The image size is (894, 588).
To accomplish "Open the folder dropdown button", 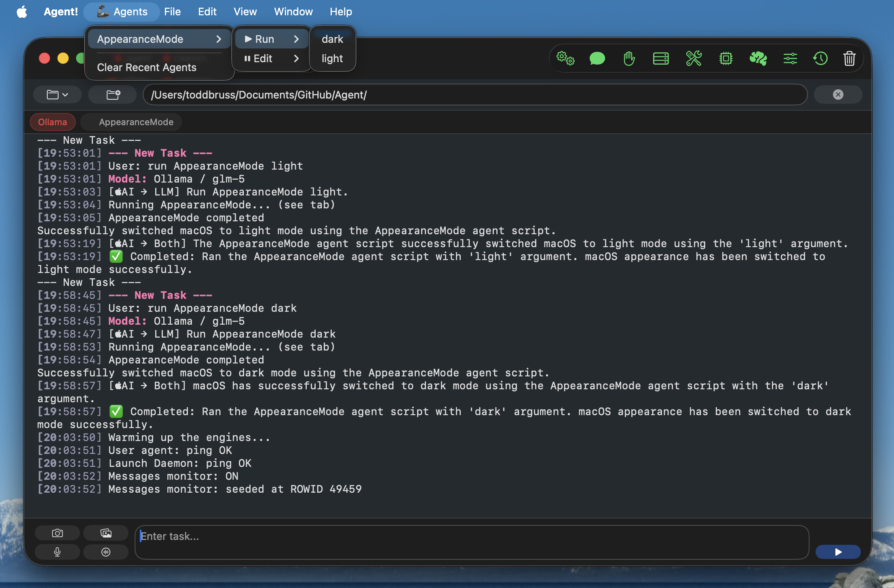I will point(57,95).
